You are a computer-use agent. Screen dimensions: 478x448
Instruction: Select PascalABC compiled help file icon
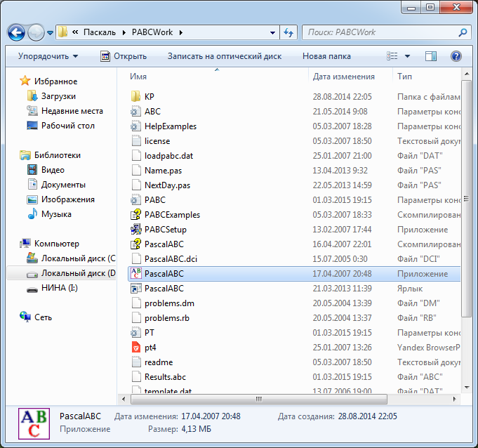[x=135, y=244]
